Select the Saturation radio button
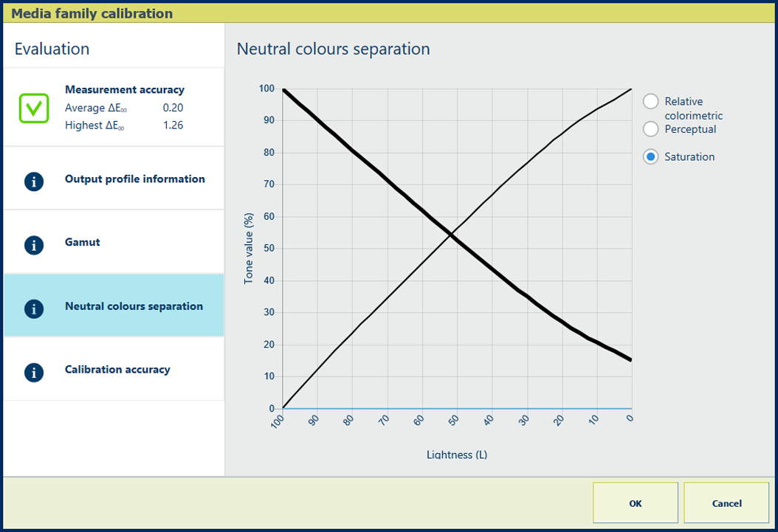Screen dimensions: 778x532 coord(650,156)
